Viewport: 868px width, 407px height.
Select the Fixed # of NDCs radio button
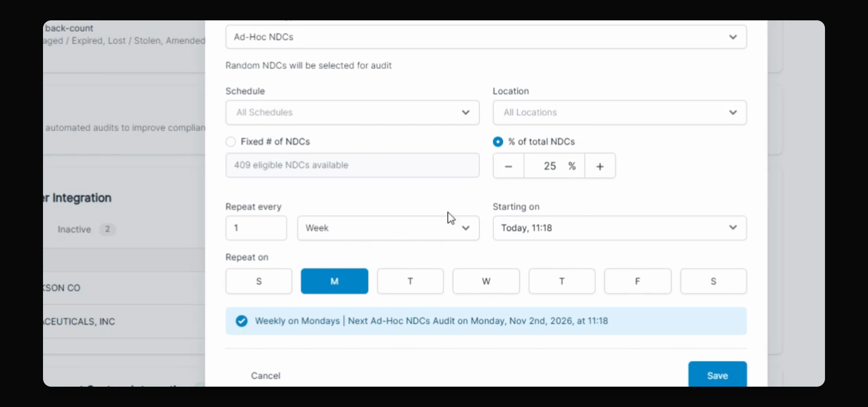[x=230, y=142]
